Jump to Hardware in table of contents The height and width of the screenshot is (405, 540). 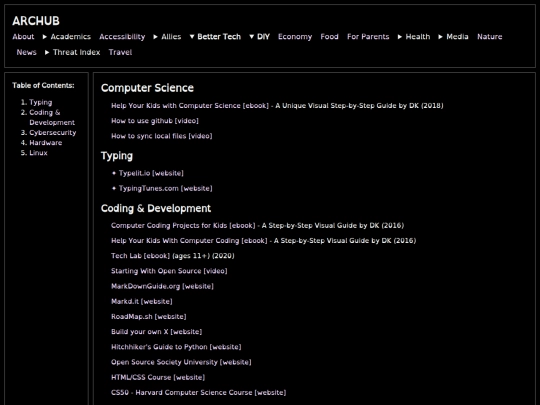(46, 143)
